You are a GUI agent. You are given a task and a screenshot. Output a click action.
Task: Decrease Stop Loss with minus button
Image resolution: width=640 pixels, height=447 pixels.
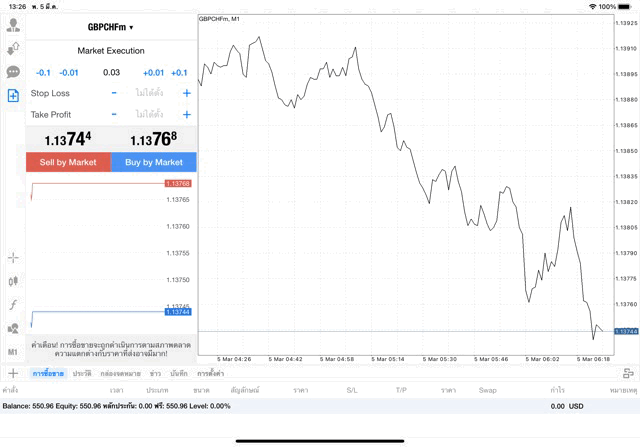coord(114,93)
